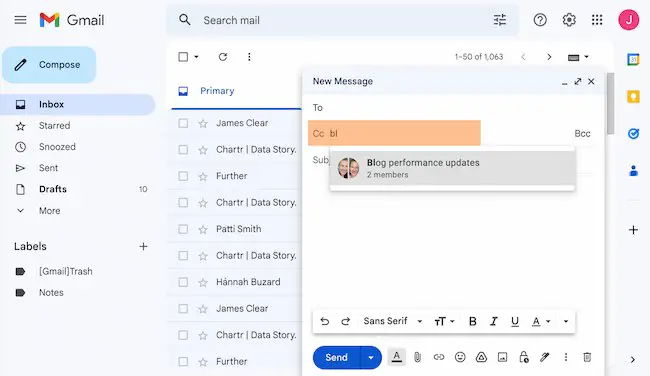Select the Hannah Buzard email checkbox

tap(183, 282)
